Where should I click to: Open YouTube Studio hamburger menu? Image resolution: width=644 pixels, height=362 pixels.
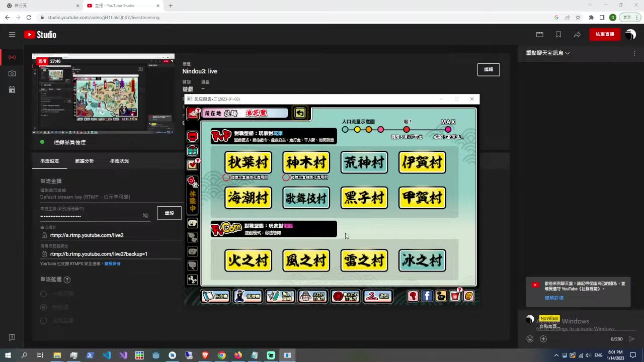(12, 35)
